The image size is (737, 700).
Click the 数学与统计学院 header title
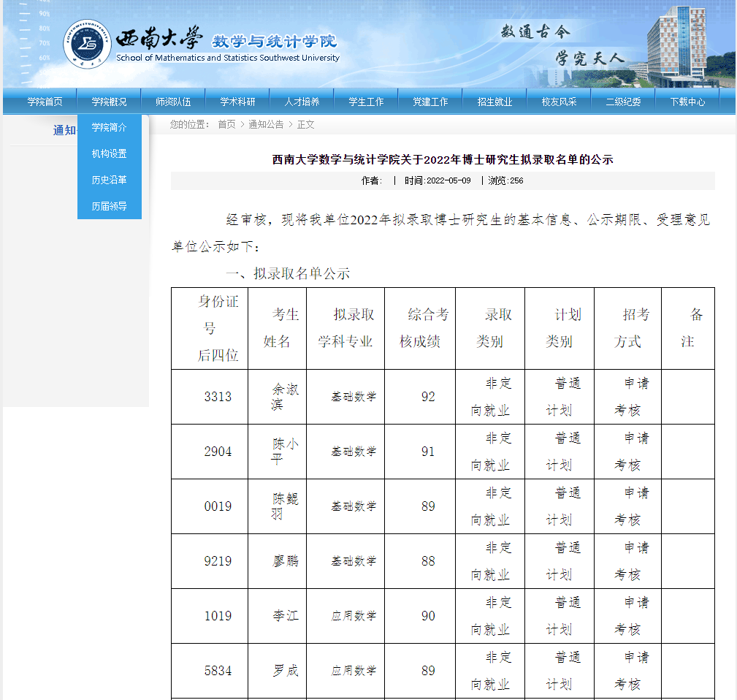(x=274, y=42)
